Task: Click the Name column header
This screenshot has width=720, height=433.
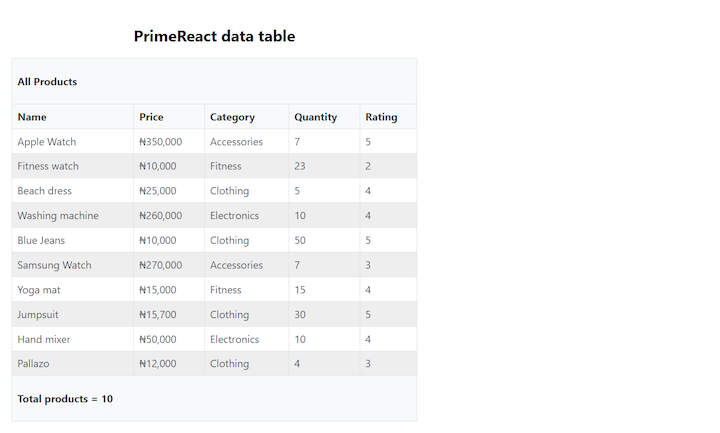Action: [32, 117]
